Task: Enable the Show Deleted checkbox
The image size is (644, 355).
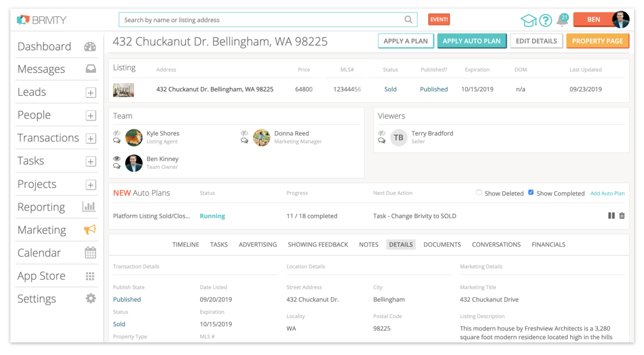Action: (479, 193)
